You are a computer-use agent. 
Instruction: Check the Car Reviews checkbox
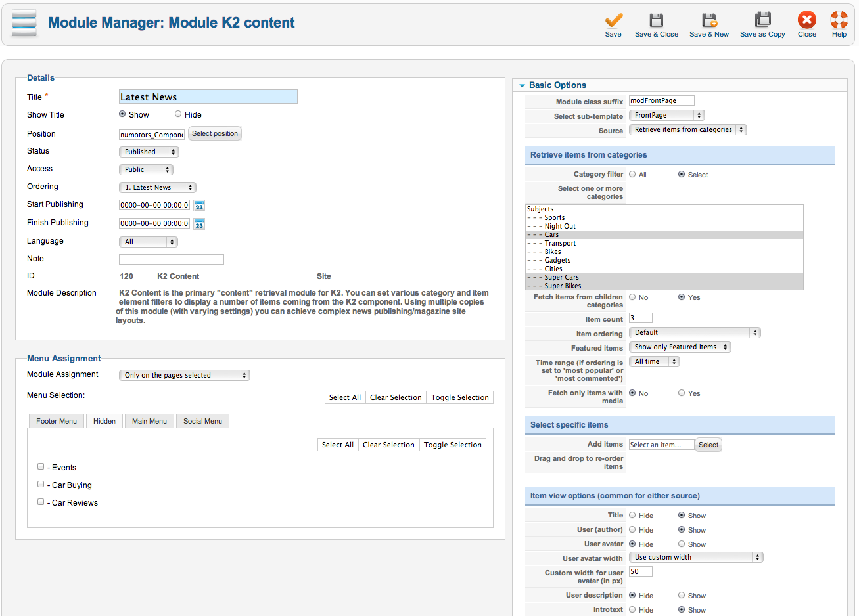(41, 502)
